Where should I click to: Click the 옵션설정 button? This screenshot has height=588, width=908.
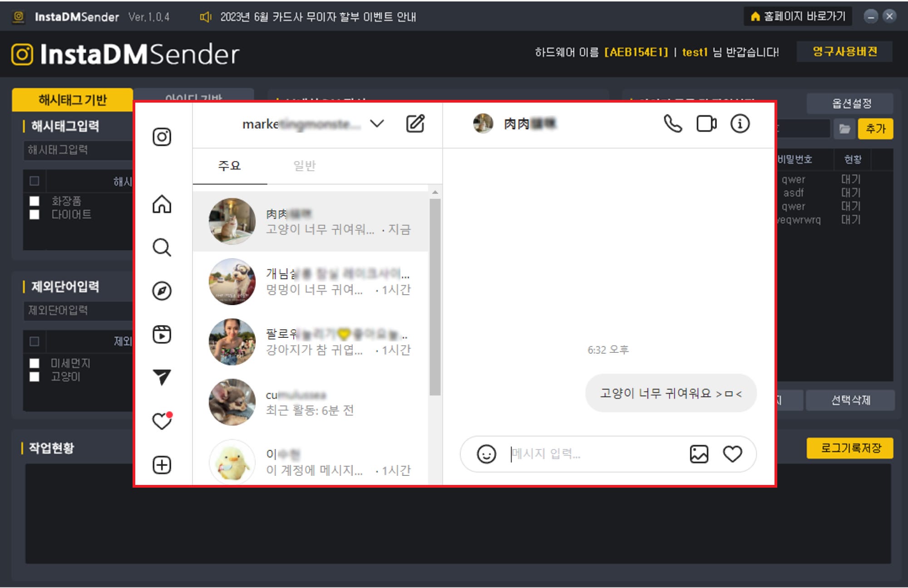coord(850,104)
